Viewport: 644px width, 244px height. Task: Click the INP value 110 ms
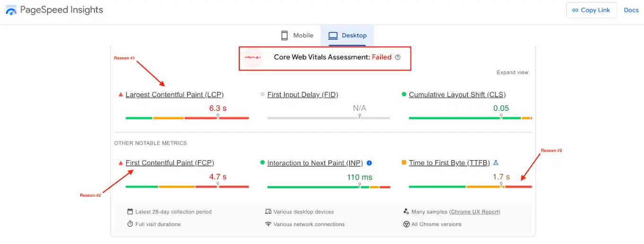[360, 177]
